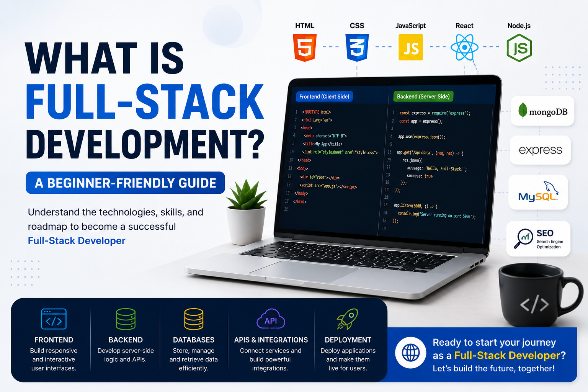This screenshot has width=588, height=392.
Task: Click the A Beginner-Friendly Guide button
Action: tap(125, 183)
